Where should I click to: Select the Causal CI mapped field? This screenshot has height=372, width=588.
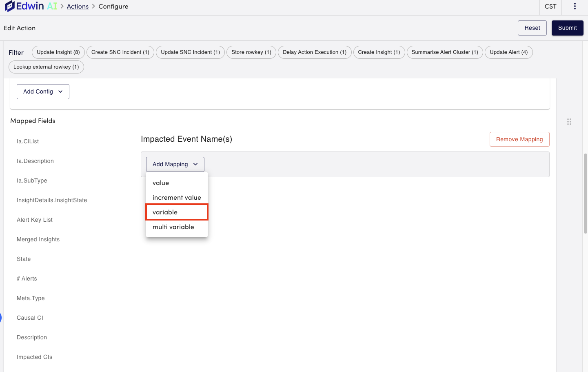click(x=30, y=317)
